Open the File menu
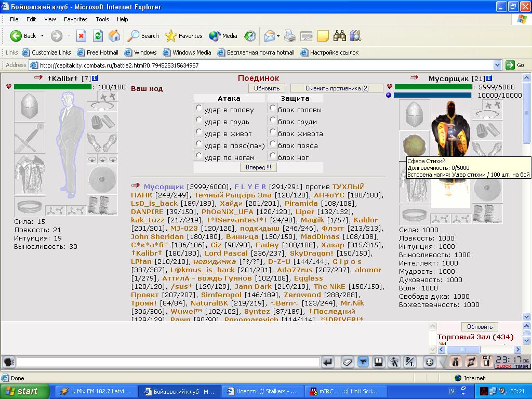Image resolution: width=532 pixels, height=399 pixels. (x=14, y=19)
